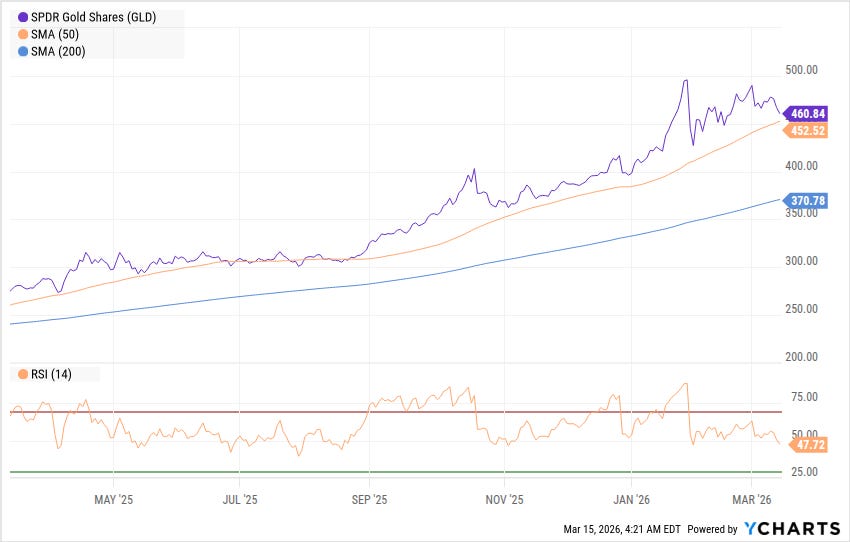Click the 200.00 y-axis label
This screenshot has height=542, width=850.
tap(801, 357)
